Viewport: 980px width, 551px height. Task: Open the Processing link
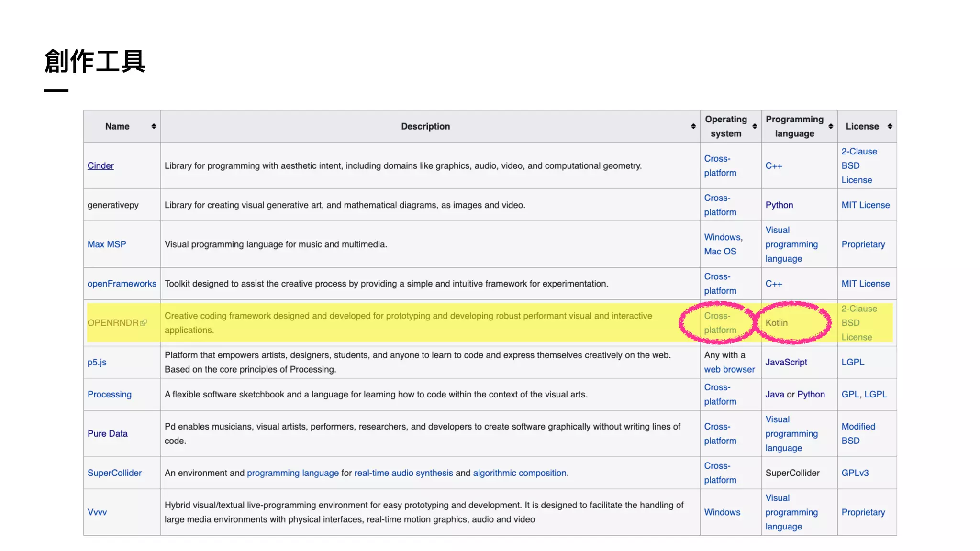click(109, 394)
